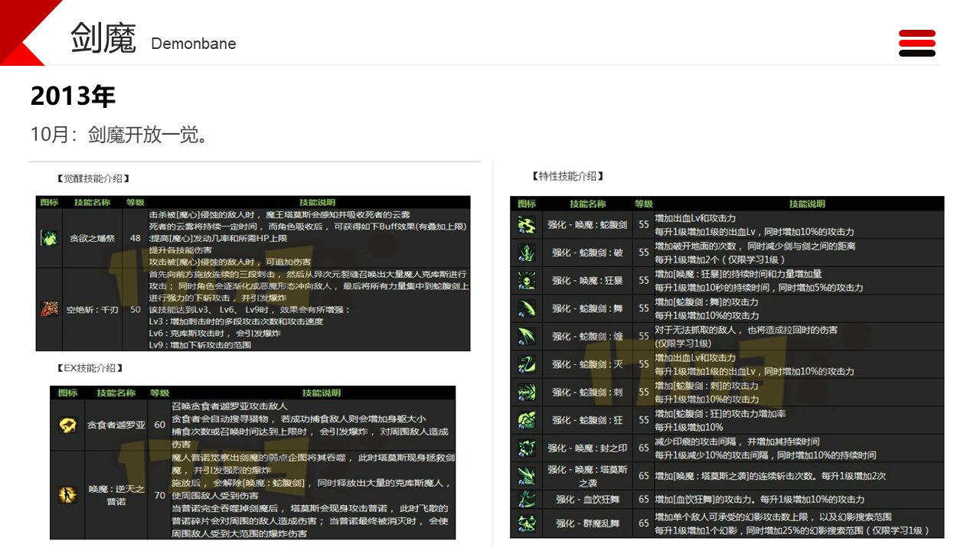Click the 强化-唤魔:塔莫斯之袭 description text

coord(770,475)
